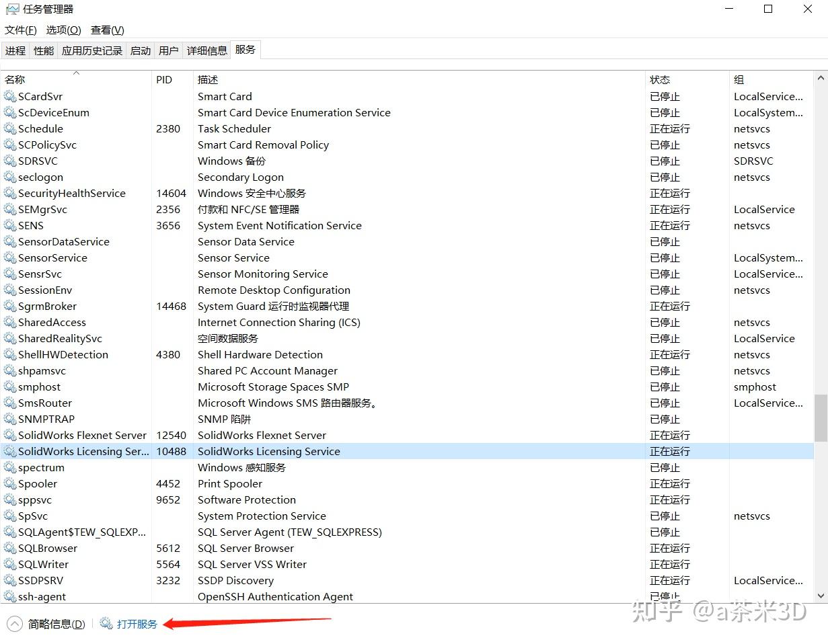The width and height of the screenshot is (828, 644).
Task: Click the smphost service gear icon
Action: pos(9,387)
